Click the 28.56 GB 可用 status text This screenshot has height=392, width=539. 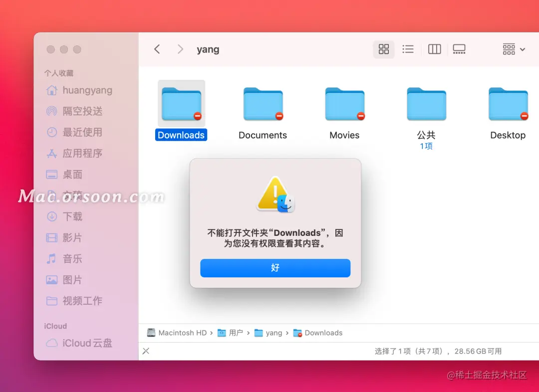[x=478, y=352]
